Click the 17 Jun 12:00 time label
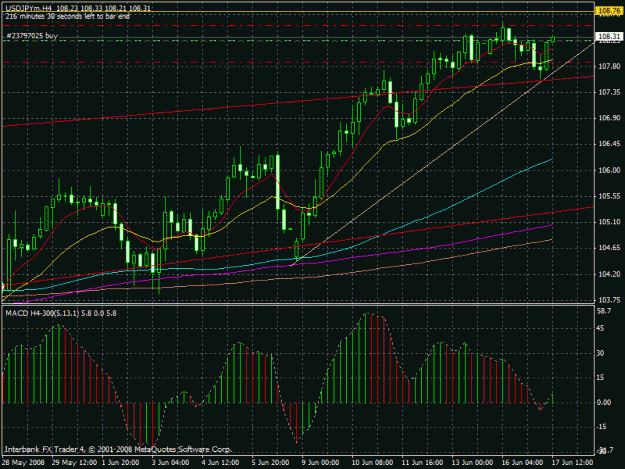This screenshot has height=469, width=625. coord(572,463)
